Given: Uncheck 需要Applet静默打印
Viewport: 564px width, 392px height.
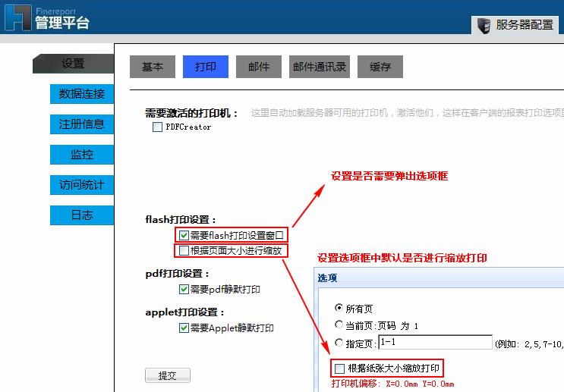Looking at the screenshot, I should [x=184, y=328].
